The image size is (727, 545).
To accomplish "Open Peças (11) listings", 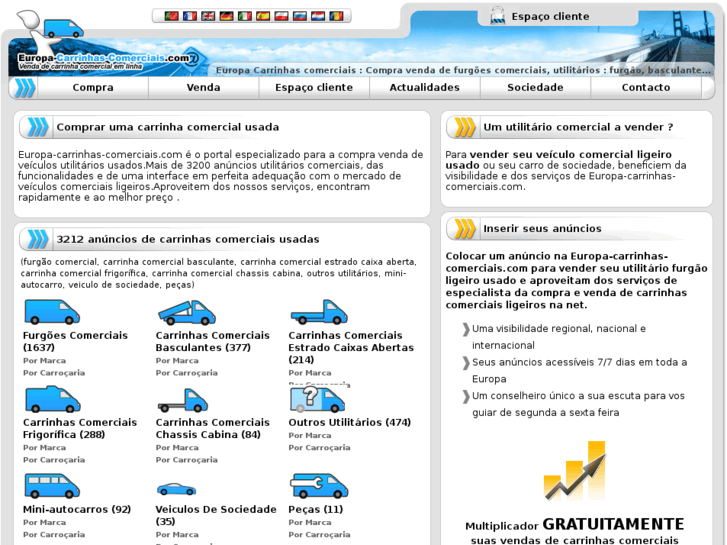I will pos(315,509).
